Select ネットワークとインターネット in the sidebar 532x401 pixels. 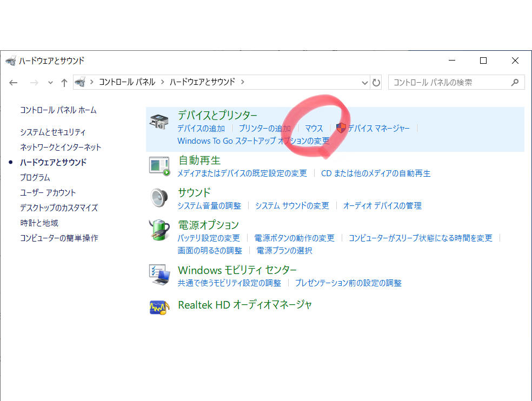click(x=61, y=147)
